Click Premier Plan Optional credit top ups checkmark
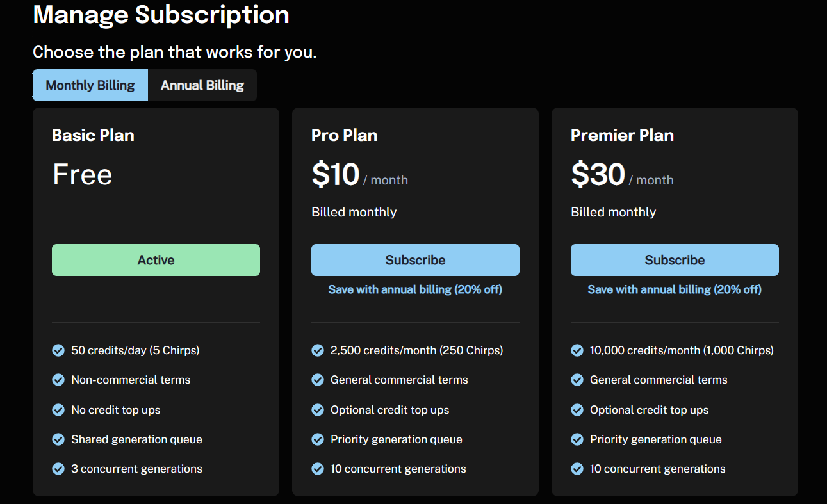Viewport: 827px width, 504px height. coord(577,410)
